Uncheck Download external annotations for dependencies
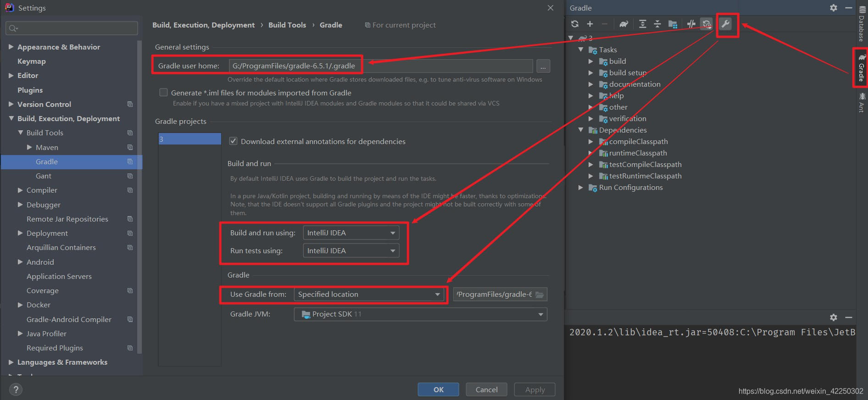Viewport: 868px width, 400px height. click(233, 141)
